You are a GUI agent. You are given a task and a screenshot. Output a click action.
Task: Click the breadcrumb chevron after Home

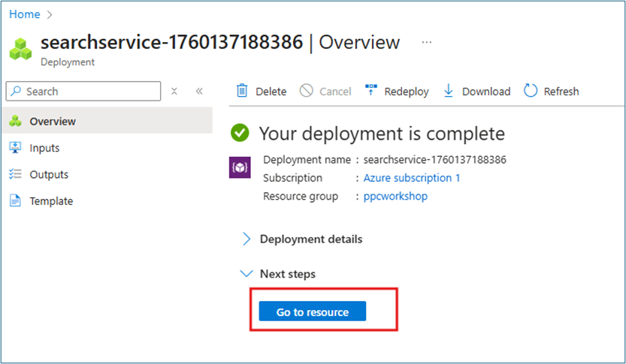click(50, 15)
